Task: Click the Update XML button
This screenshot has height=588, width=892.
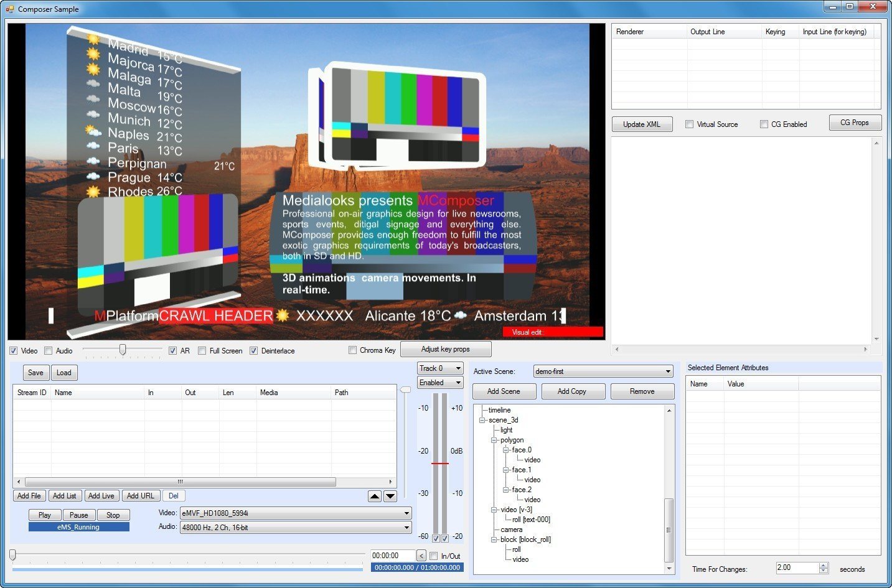Action: click(x=642, y=124)
